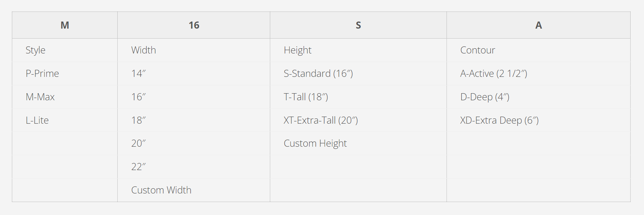
Task: Select the Custom Width cell
Action: 161,190
